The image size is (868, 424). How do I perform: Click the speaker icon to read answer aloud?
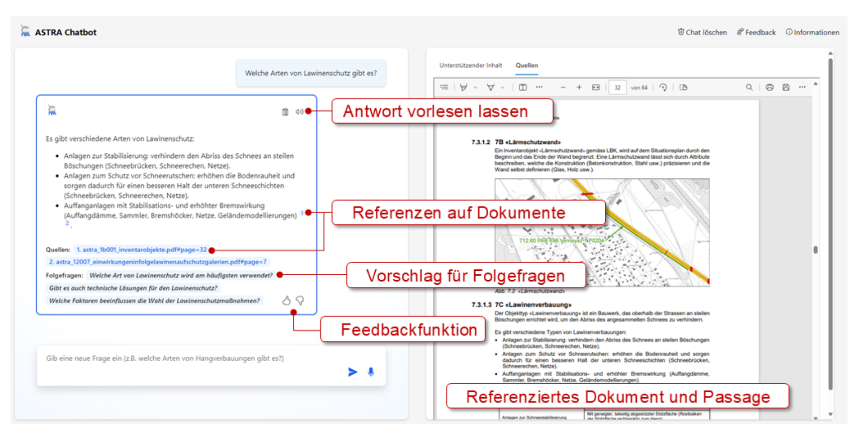pos(299,112)
